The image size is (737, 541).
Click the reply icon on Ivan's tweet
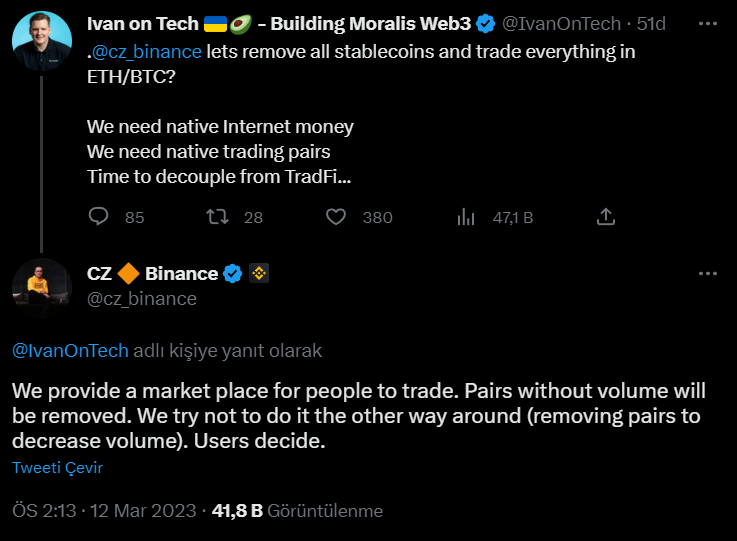pos(99,216)
